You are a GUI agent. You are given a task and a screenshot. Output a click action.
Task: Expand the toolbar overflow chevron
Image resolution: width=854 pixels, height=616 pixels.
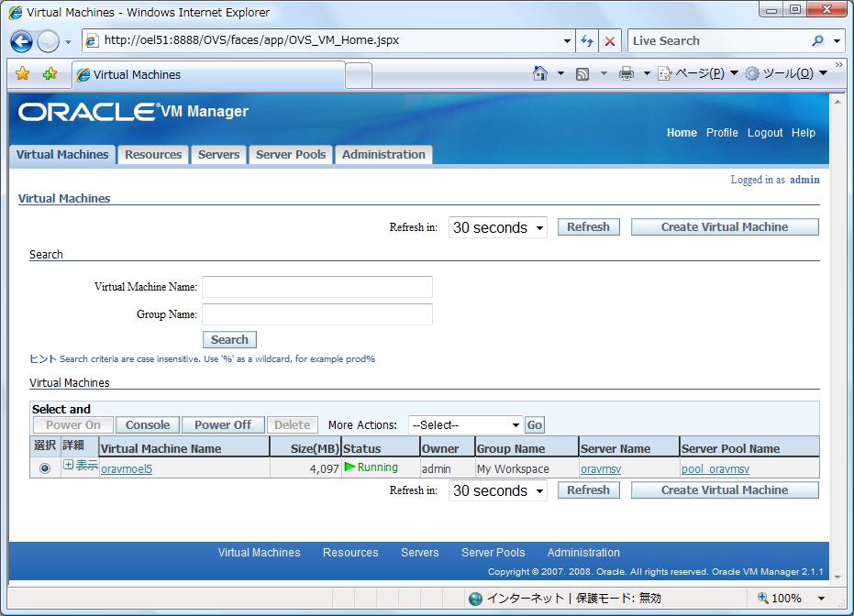tap(838, 65)
